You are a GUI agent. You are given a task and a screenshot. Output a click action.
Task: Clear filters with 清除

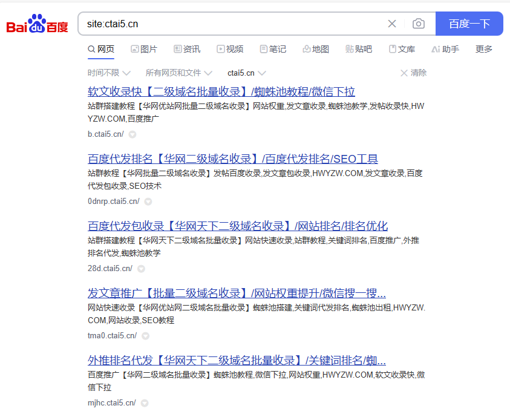pyautogui.click(x=413, y=73)
